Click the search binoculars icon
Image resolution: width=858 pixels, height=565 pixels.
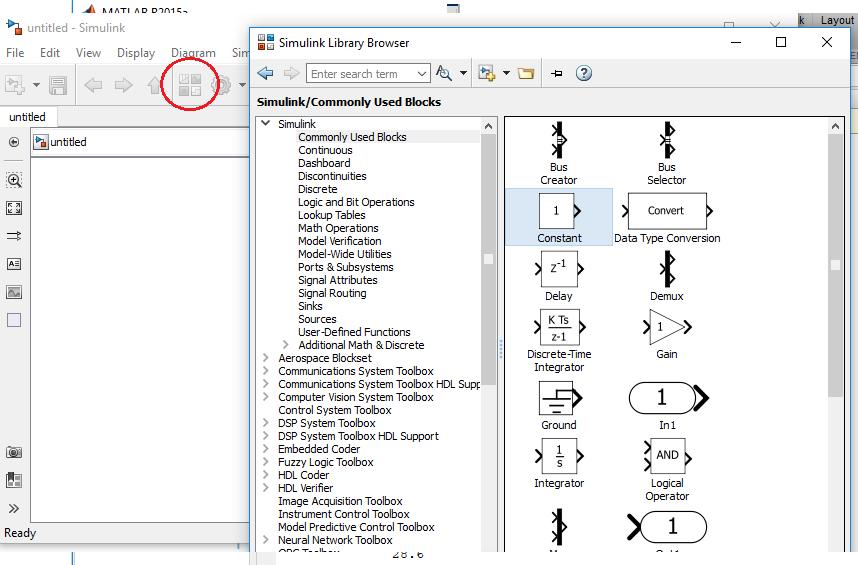[444, 73]
